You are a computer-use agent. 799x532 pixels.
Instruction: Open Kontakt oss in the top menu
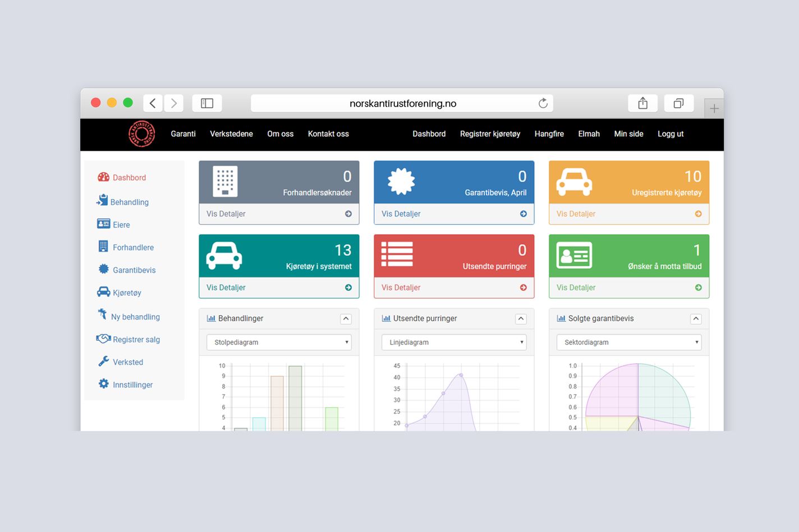tap(328, 134)
